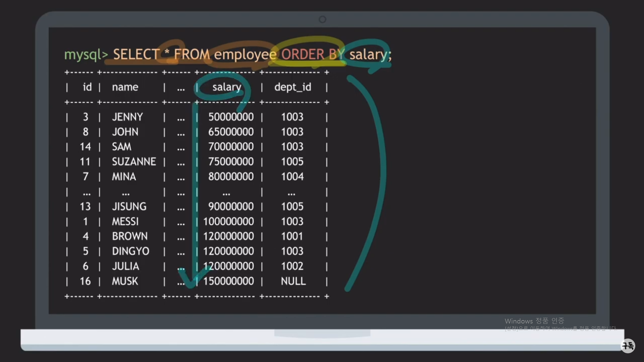The image size is (644, 362).
Task: Click the word employee in the query
Action: (245, 54)
